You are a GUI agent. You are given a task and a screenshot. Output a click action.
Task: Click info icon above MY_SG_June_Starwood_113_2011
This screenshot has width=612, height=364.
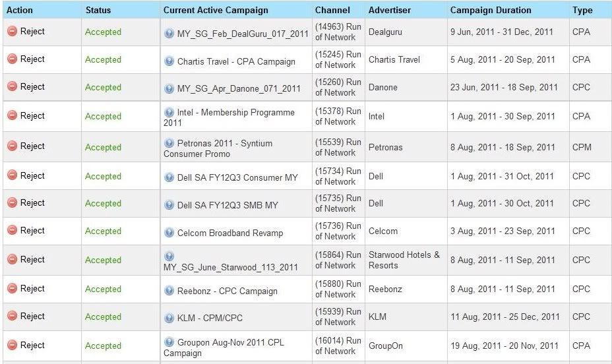pos(169,257)
